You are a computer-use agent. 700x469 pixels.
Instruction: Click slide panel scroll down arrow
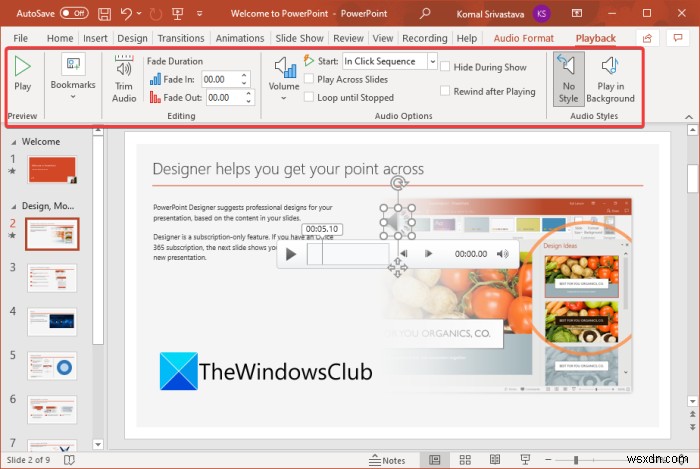(98, 444)
